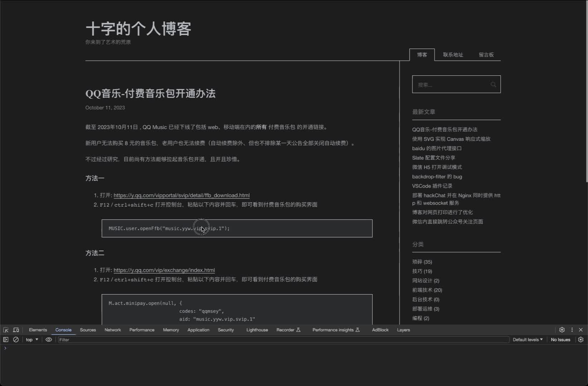Screen dimensions: 588x386
Task: Open the Security tab
Action: point(226,330)
